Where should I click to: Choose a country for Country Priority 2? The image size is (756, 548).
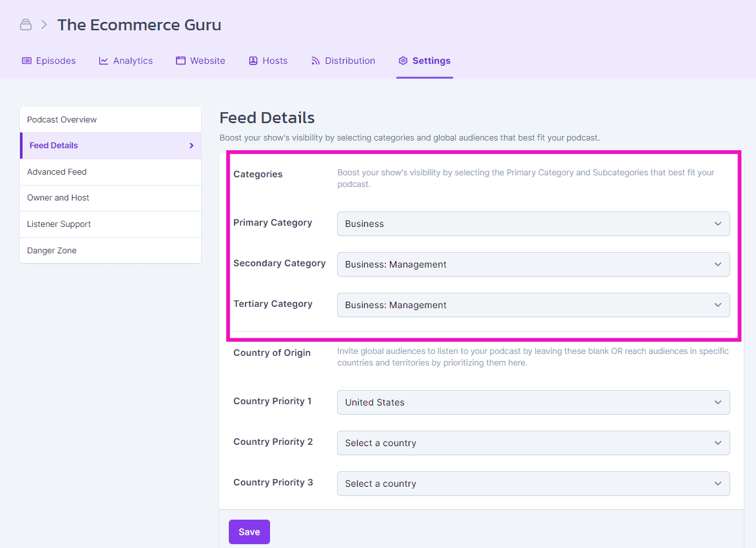click(533, 443)
